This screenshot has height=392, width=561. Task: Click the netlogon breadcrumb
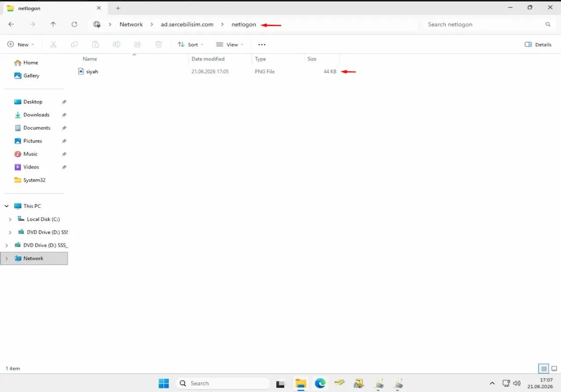click(244, 25)
